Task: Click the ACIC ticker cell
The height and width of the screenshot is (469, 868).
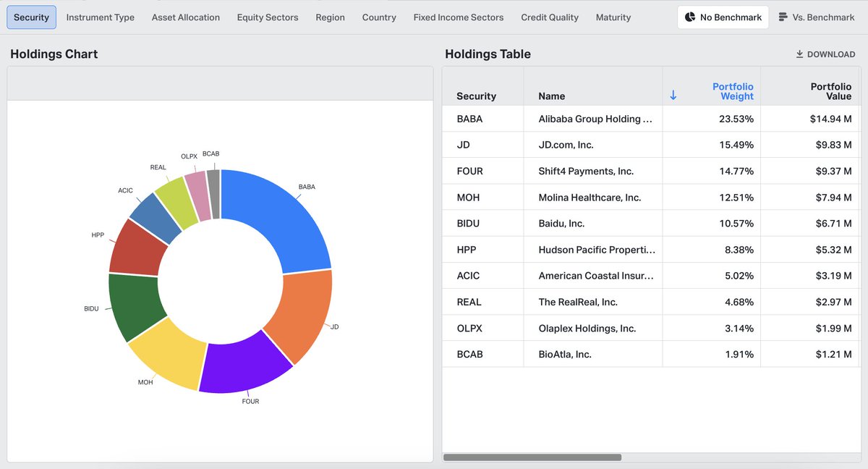Action: tap(482, 276)
